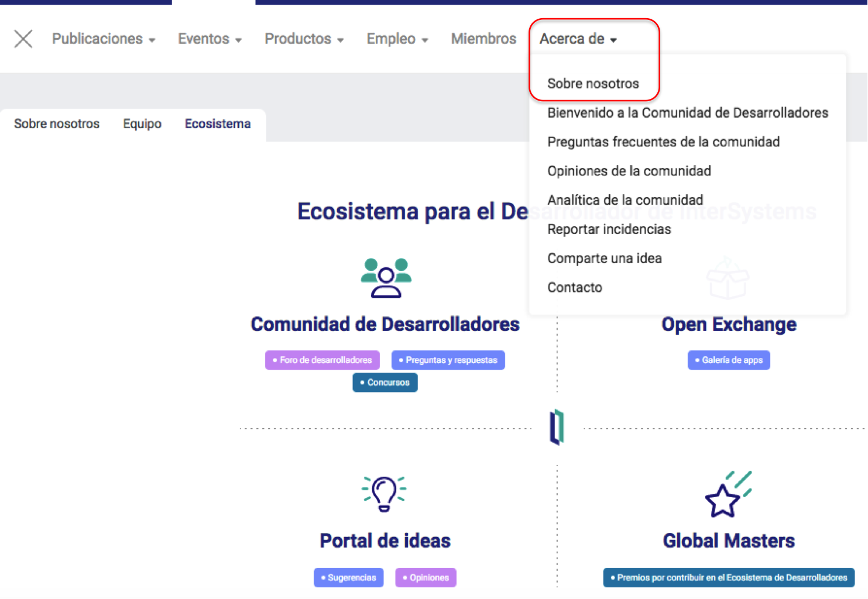Viewport: 868px width, 599px height.
Task: Open Reportar incidencias menu entry
Action: click(x=609, y=229)
